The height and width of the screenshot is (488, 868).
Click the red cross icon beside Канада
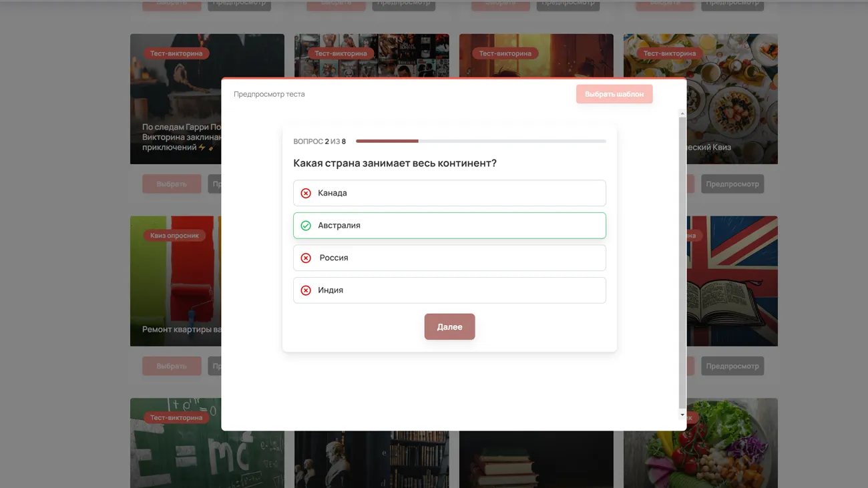[306, 194]
